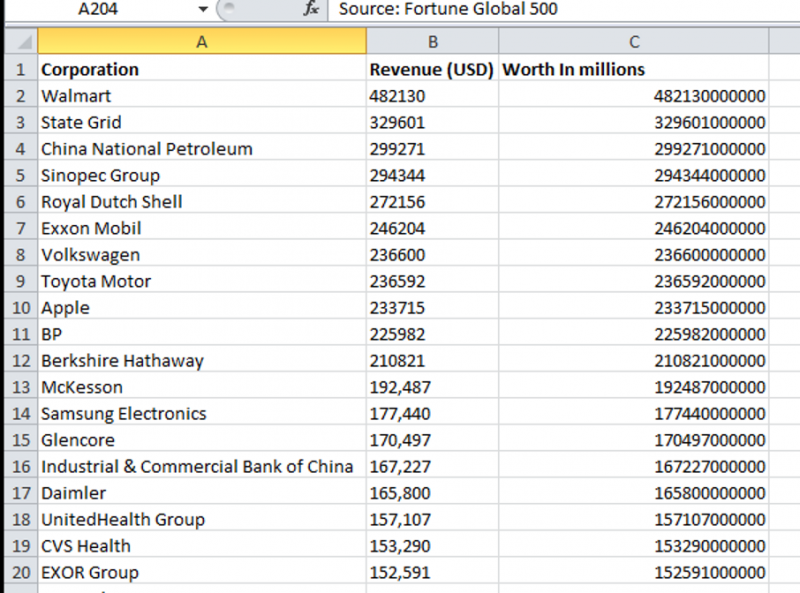Screen dimensions: 800x593
Task: Click worth value 225982000000
Action: click(634, 334)
